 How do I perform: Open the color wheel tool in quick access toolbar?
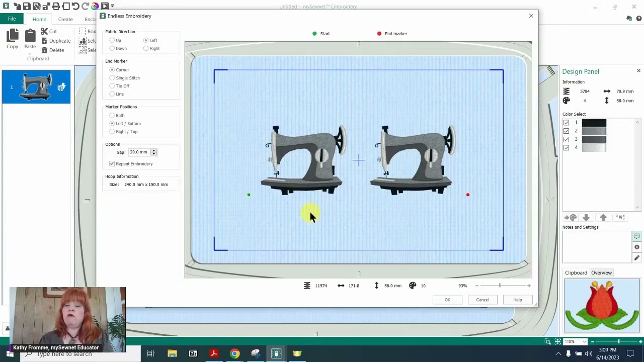[95, 7]
